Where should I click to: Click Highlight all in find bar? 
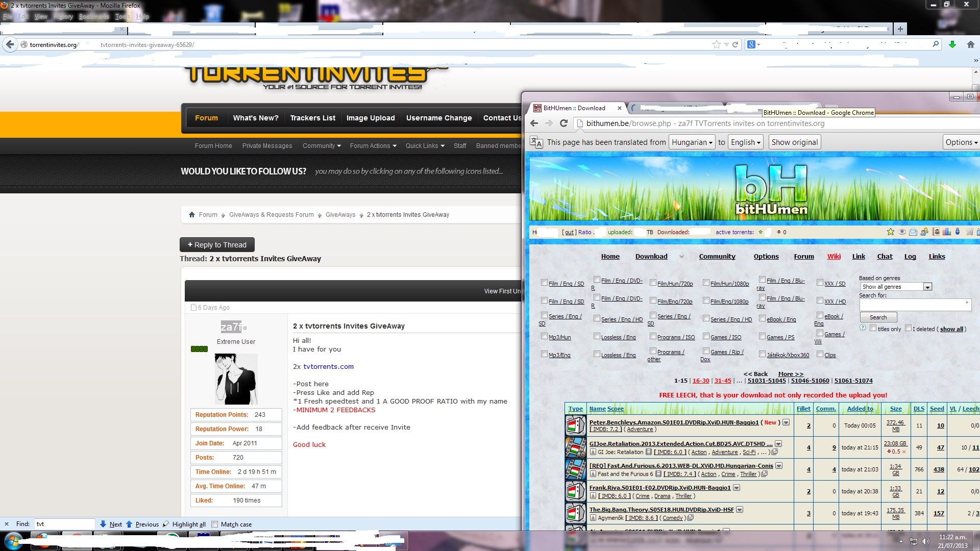coord(189,524)
